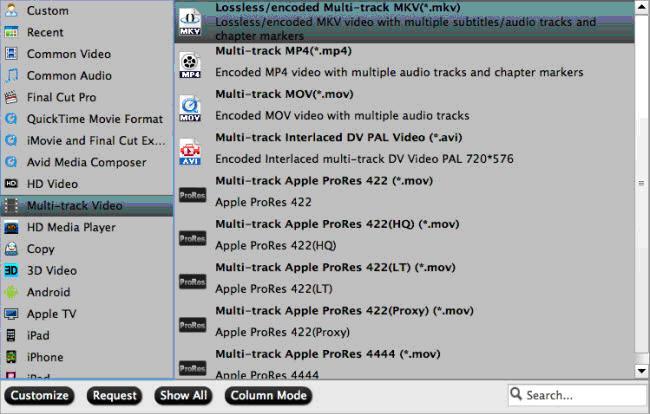Viewport: 650px width, 414px height.
Task: Click 'Encoded Interlaced multi-track DV Video PAL 720*576'
Action: pyautogui.click(x=364, y=159)
